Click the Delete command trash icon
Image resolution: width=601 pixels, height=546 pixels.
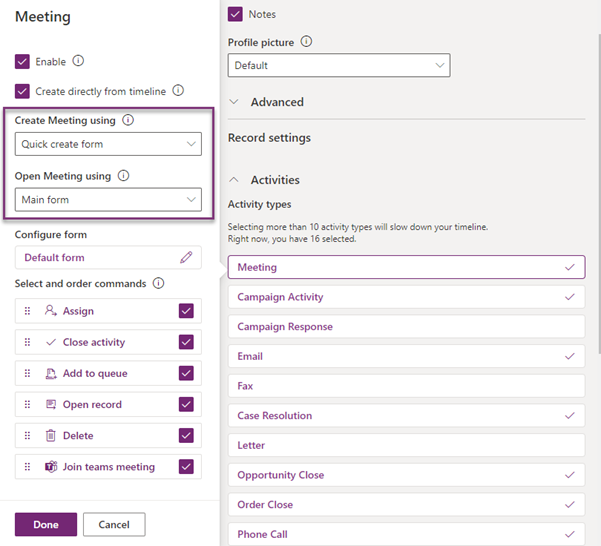coord(52,436)
